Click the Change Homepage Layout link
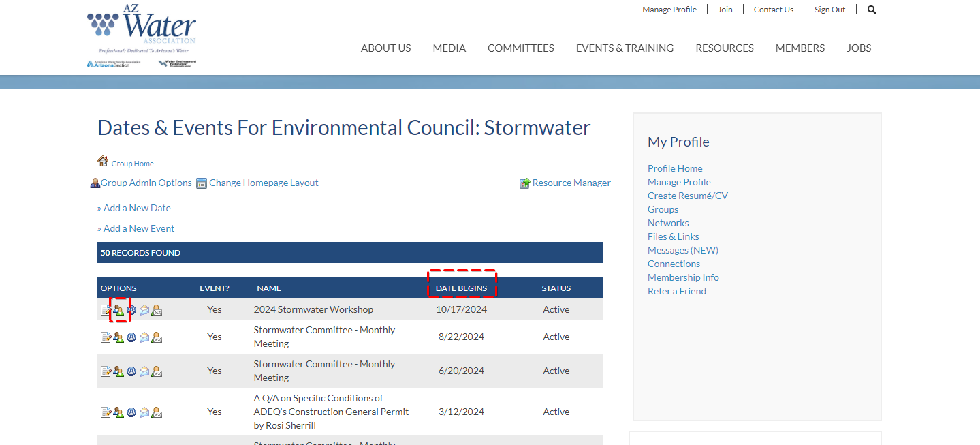 pos(264,183)
